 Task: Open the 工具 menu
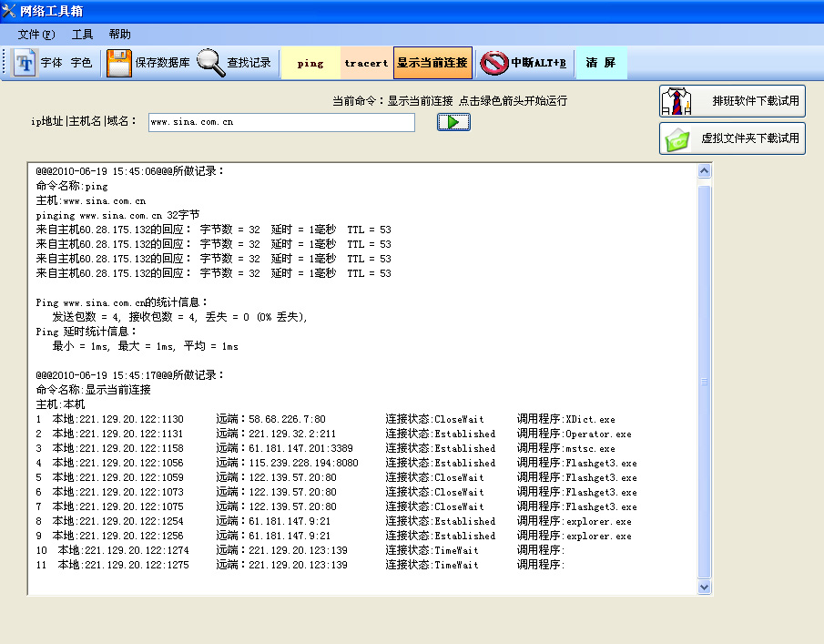(x=82, y=35)
